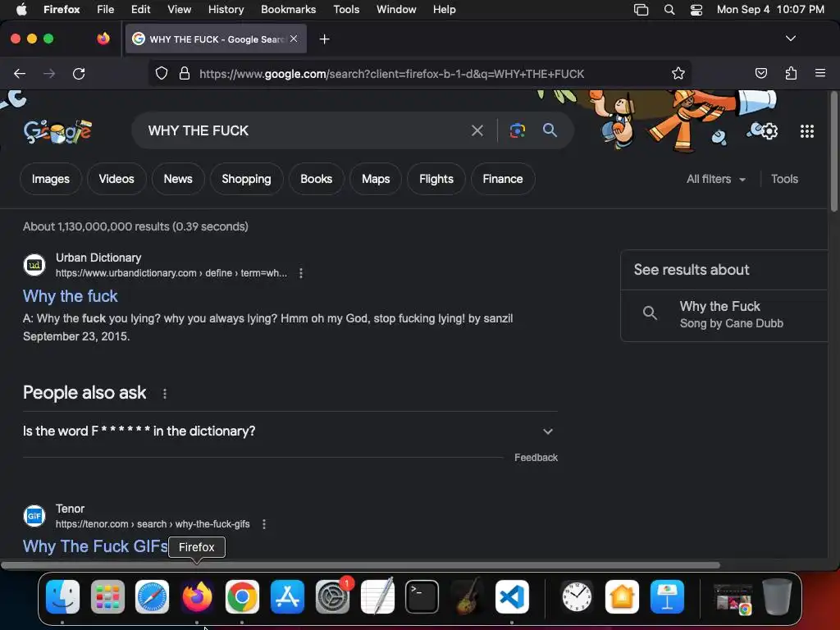Open the Firefox History menu
The height and width of the screenshot is (630, 840).
226,10
